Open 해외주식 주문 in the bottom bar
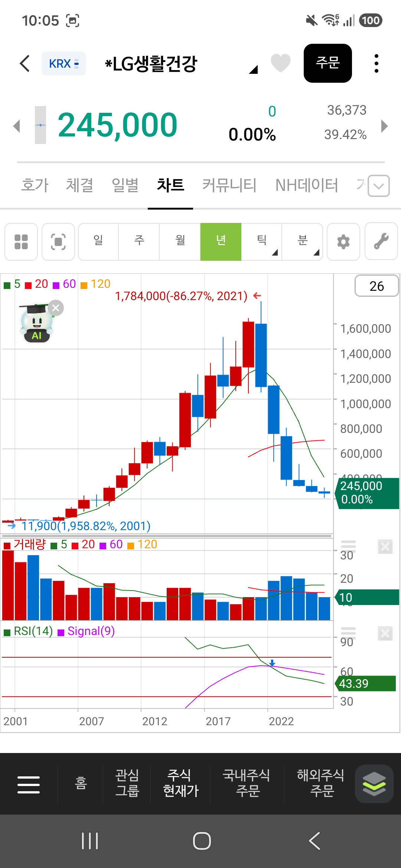The image size is (401, 868). (x=321, y=783)
